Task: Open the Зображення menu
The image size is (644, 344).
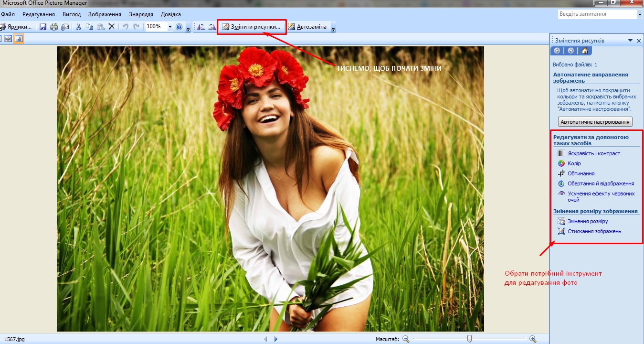Action: 105,14
